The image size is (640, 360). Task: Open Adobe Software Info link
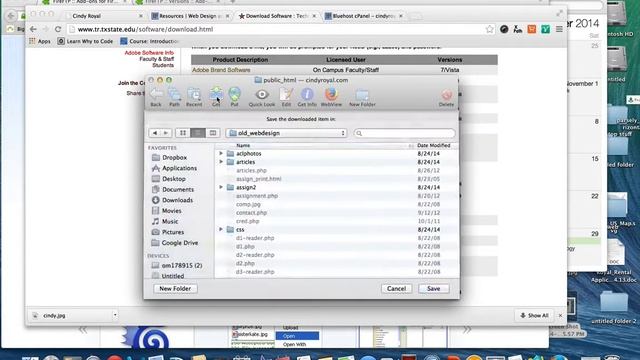(x=149, y=53)
